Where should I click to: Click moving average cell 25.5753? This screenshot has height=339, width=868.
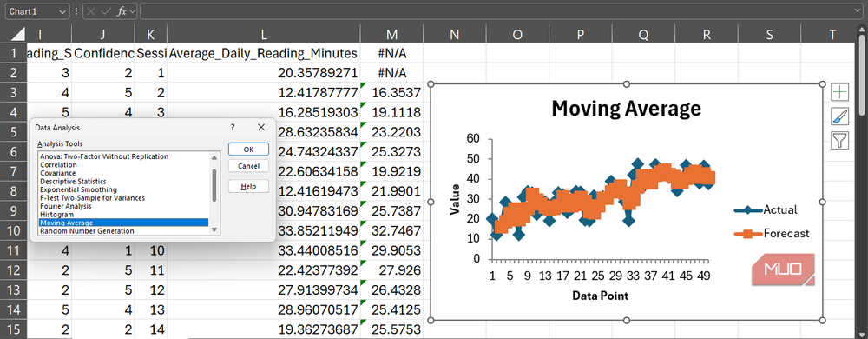(x=392, y=330)
